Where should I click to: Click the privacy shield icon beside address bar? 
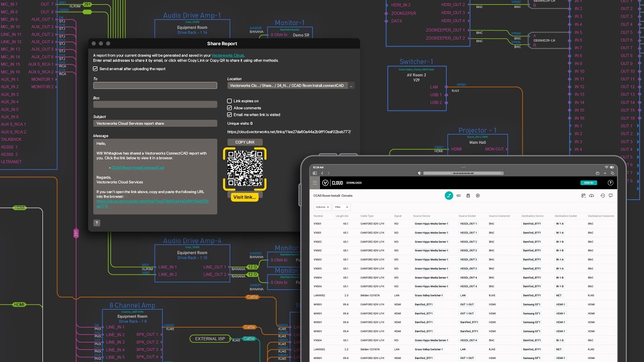420,173
